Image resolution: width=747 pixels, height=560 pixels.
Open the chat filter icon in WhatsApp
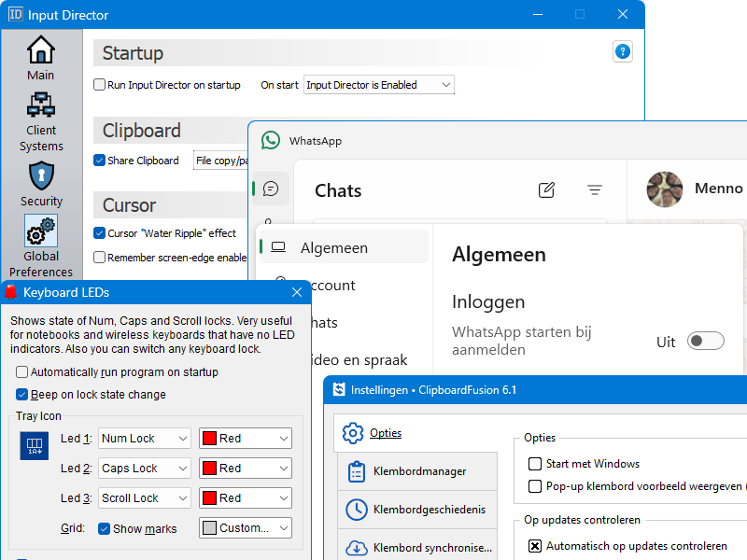click(x=595, y=190)
